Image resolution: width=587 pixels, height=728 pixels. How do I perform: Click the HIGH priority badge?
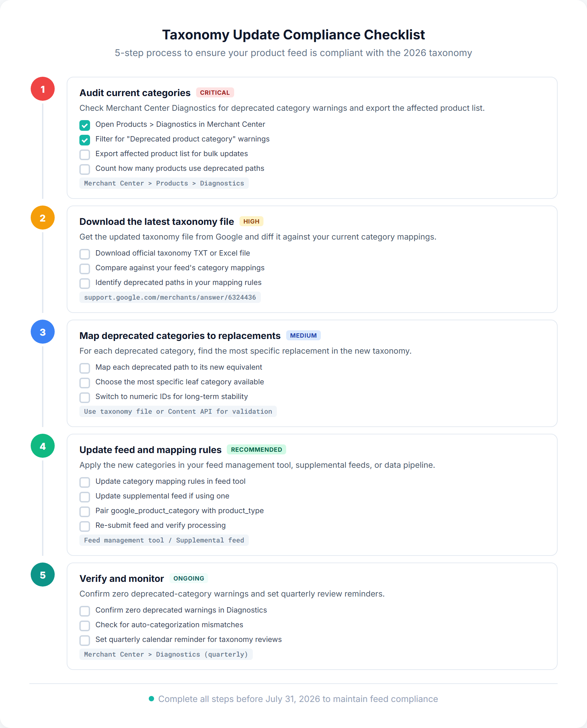[251, 221]
